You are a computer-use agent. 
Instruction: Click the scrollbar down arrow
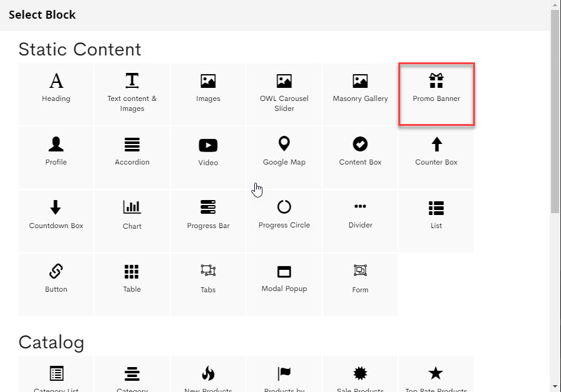(x=555, y=386)
